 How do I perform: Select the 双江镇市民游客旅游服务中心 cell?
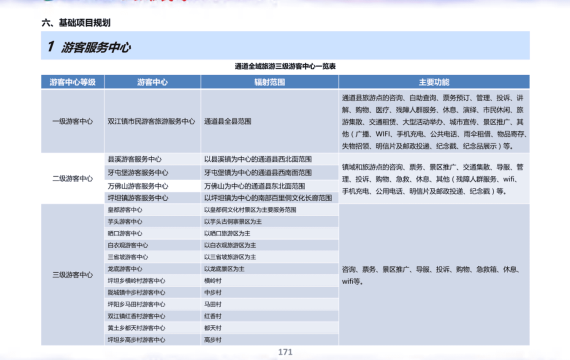pyautogui.click(x=152, y=121)
